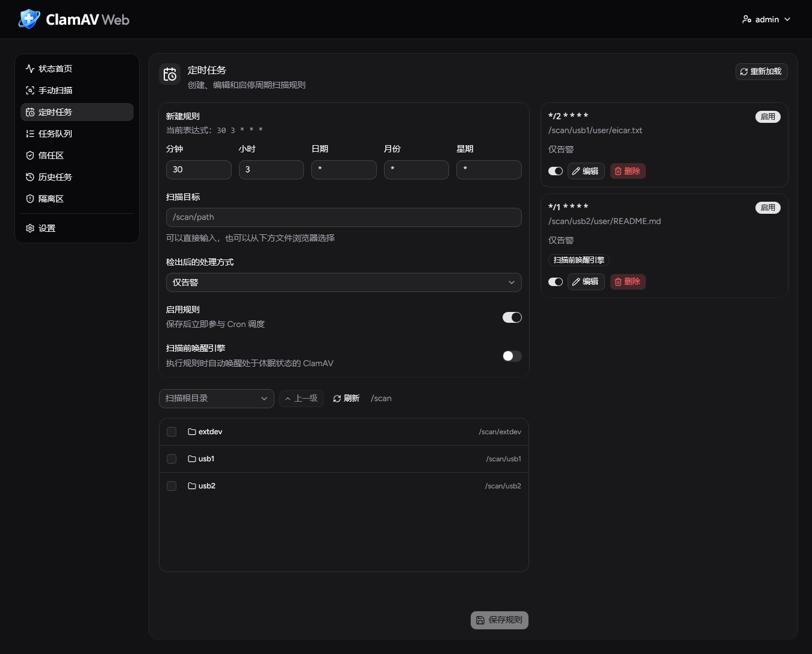
Task: Select 信任区 shield icon in sidebar
Action: pyautogui.click(x=30, y=155)
